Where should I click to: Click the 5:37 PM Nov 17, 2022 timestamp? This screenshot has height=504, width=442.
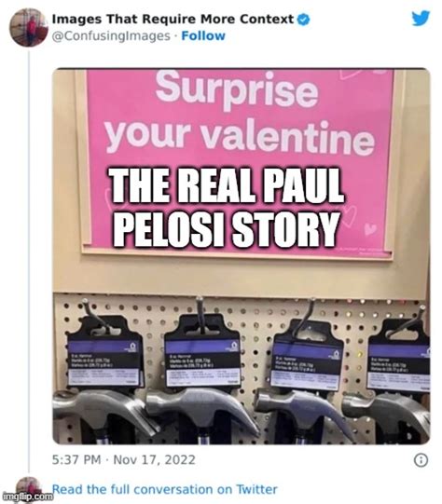[x=123, y=459]
